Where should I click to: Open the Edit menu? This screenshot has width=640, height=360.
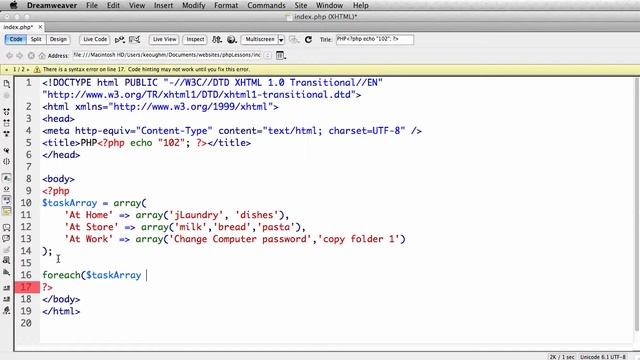(113, 5)
